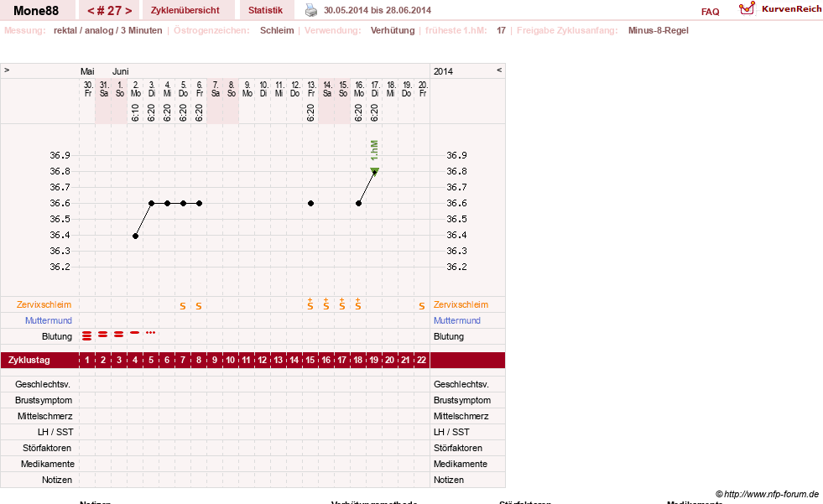This screenshot has width=823, height=504.
Task: Click the left Geschlechtsv. row label
Action: point(43,384)
